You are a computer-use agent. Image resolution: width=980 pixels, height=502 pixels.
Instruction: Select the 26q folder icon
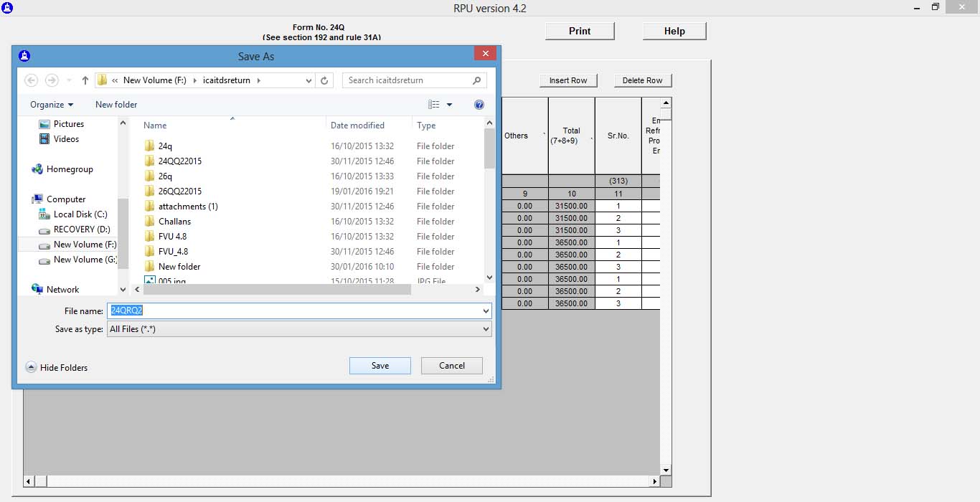pos(149,176)
